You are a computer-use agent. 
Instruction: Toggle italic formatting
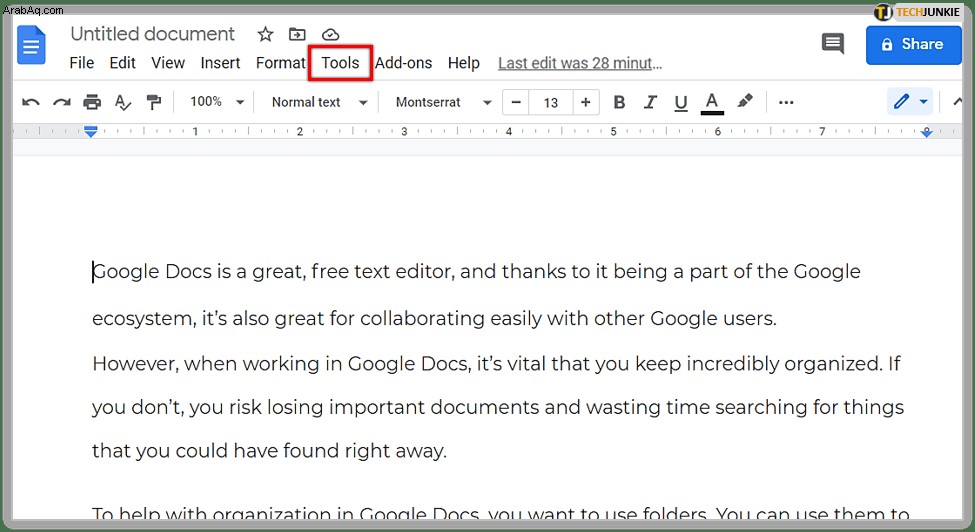coord(650,102)
